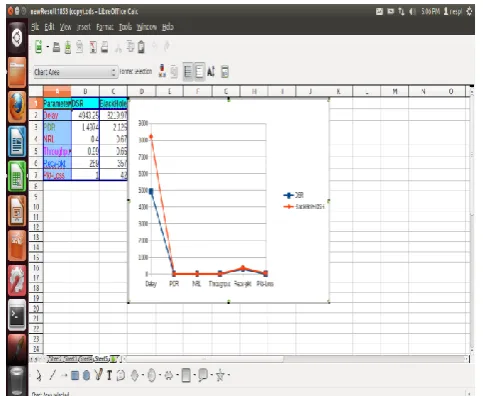This screenshot has height=396, width=483.
Task: Click the Export as PDF icon
Action: coord(93,47)
